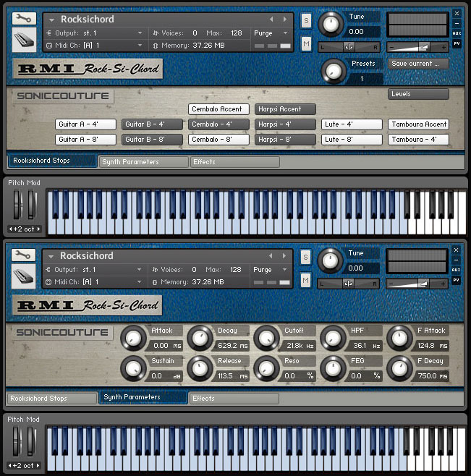This screenshot has height=476, width=471.
Task: Click the Harpsi Accent button
Action: 285,109
